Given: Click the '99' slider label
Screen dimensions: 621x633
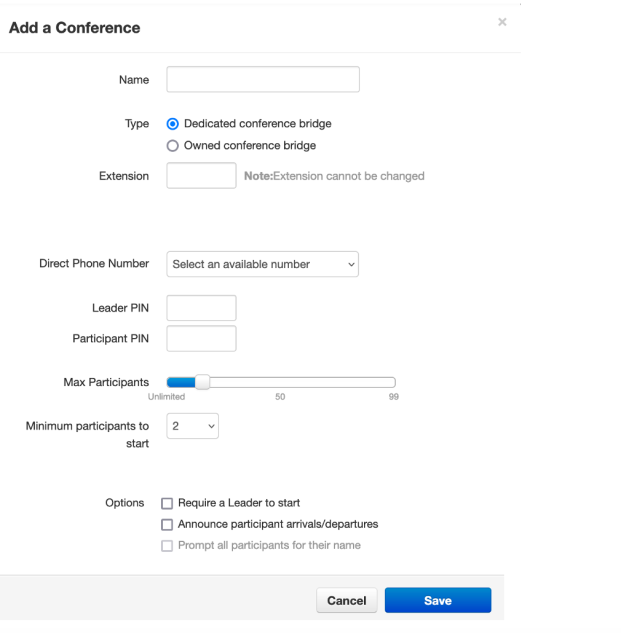Looking at the screenshot, I should [x=394, y=397].
